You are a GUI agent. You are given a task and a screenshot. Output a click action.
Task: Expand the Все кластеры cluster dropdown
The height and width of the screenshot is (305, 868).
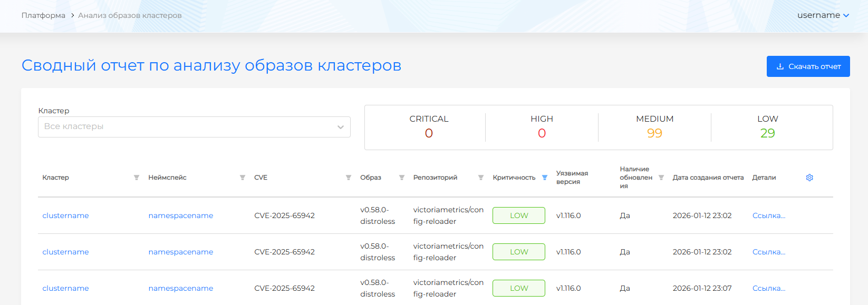[x=194, y=127]
